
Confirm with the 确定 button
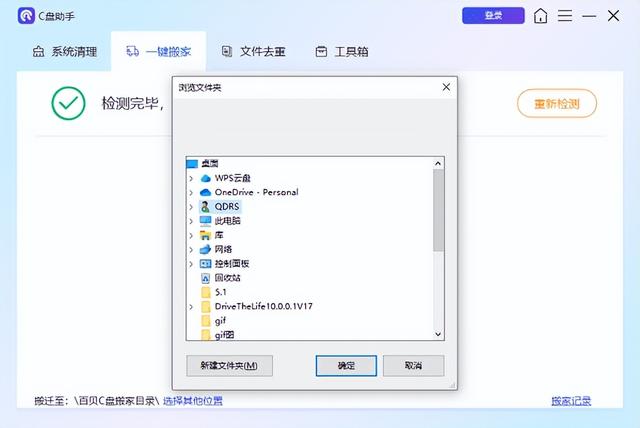(346, 366)
